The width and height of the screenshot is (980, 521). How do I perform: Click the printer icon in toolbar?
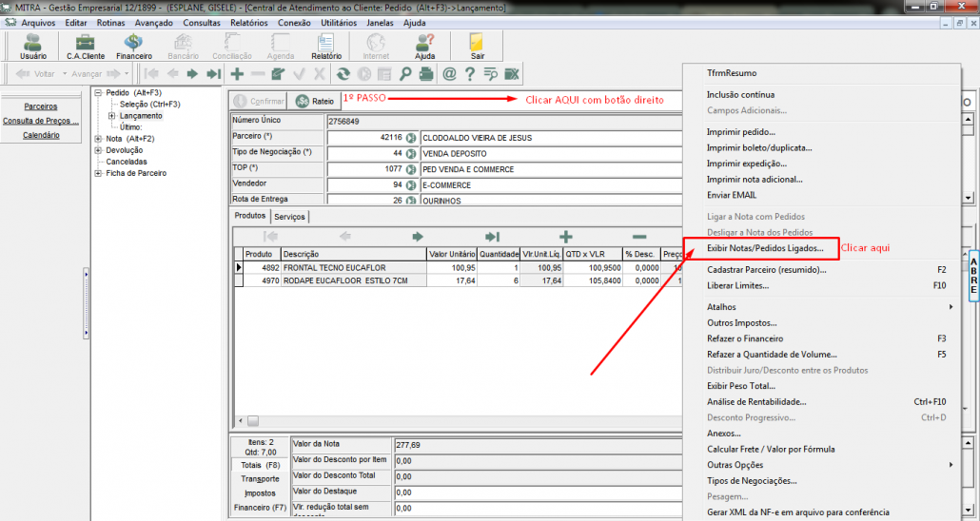426,73
